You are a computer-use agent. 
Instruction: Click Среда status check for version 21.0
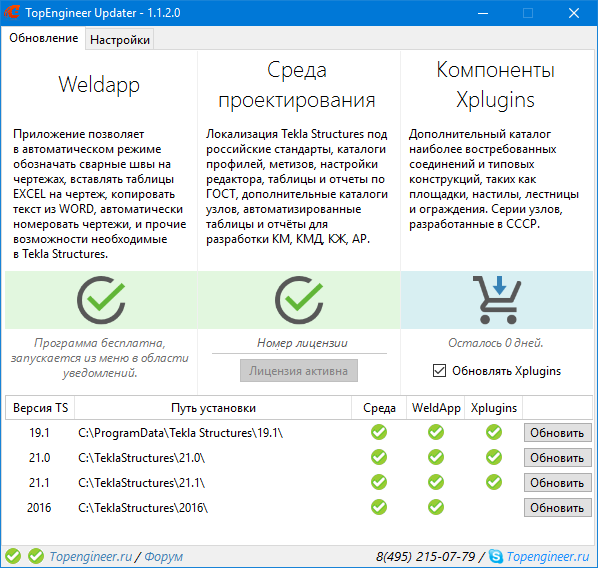point(379,457)
